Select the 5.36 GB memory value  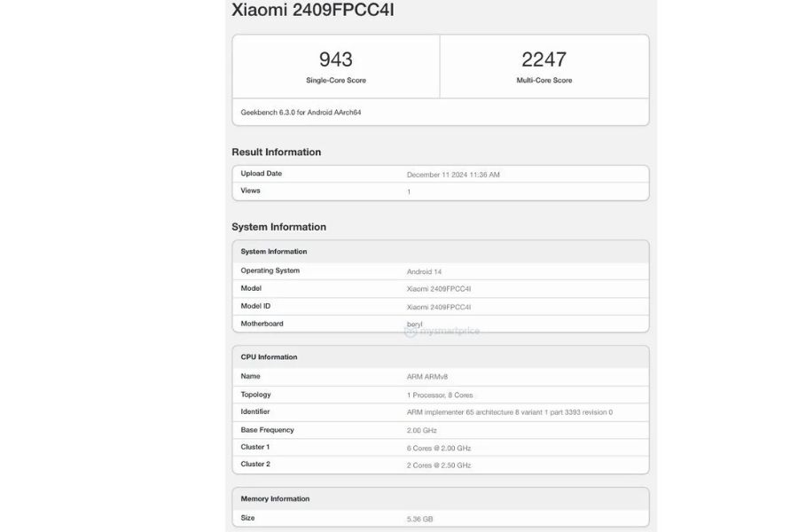click(x=420, y=520)
